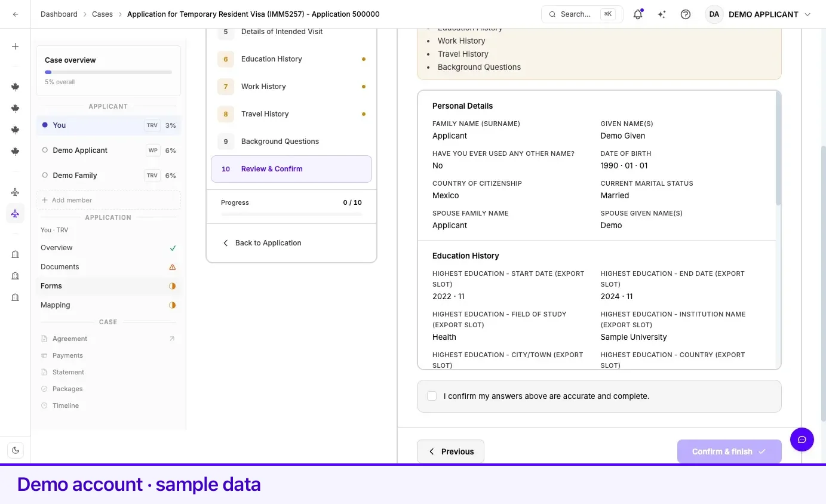826x504 pixels.
Task: Click the review summary panel scrollbar
Action: [778, 148]
